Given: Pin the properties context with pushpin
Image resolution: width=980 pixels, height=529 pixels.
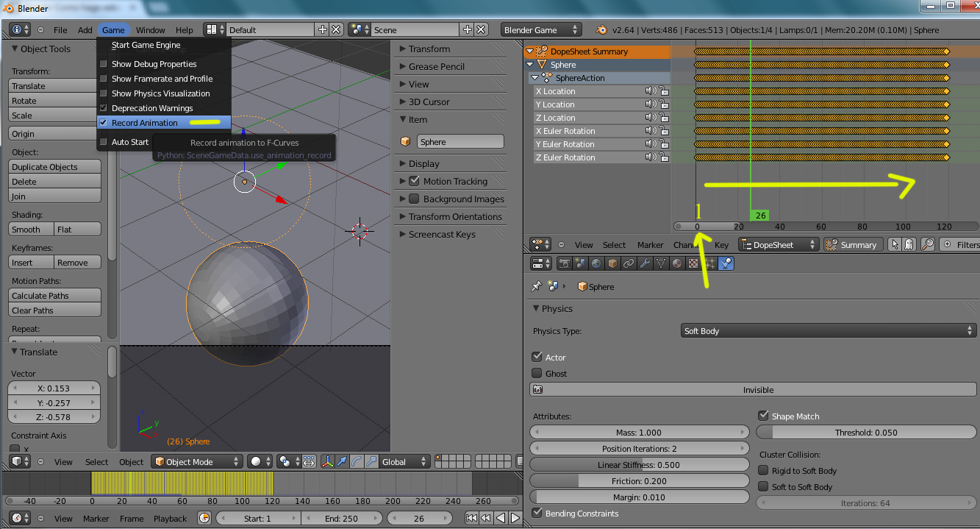Looking at the screenshot, I should [537, 286].
